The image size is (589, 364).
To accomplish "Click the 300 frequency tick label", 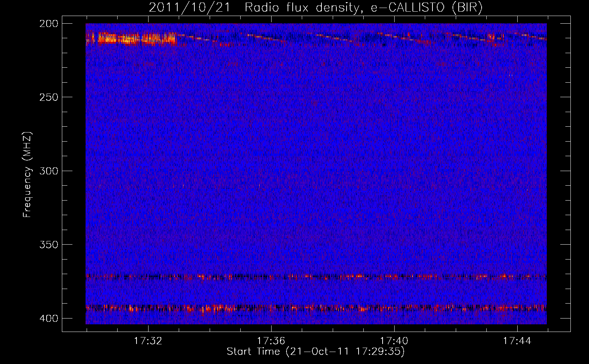I will [49, 171].
